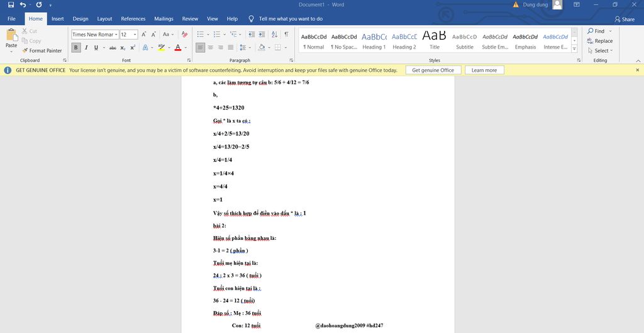Center-align the paragraph
This screenshot has width=644, height=333.
(210, 48)
